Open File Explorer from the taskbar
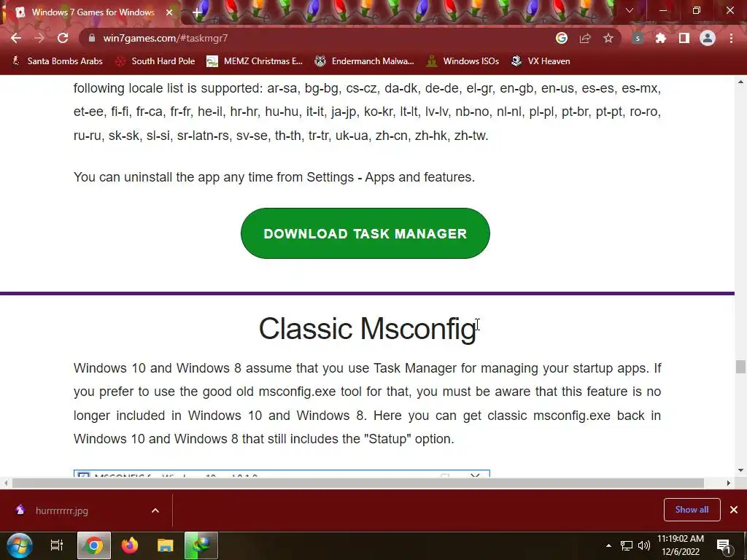 (x=166, y=545)
